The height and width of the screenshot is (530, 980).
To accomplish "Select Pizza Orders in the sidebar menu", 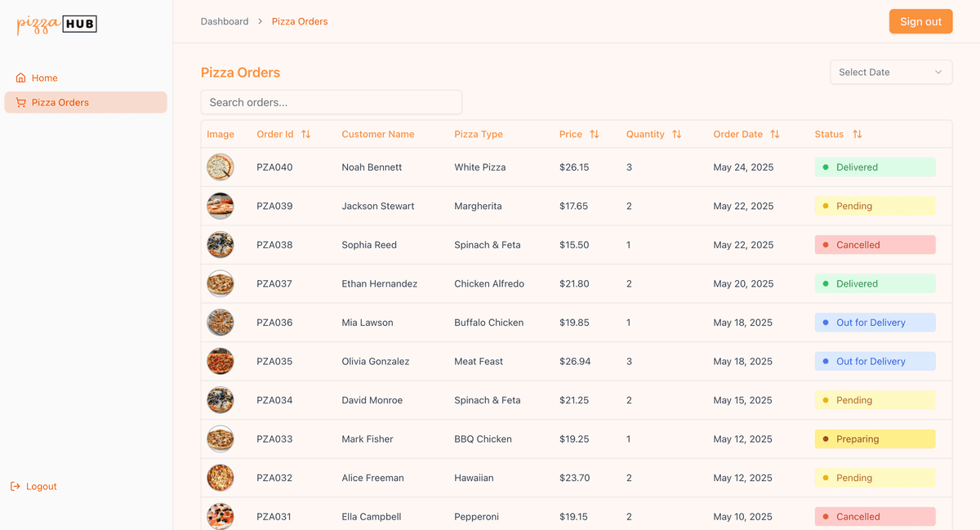I will [x=60, y=102].
